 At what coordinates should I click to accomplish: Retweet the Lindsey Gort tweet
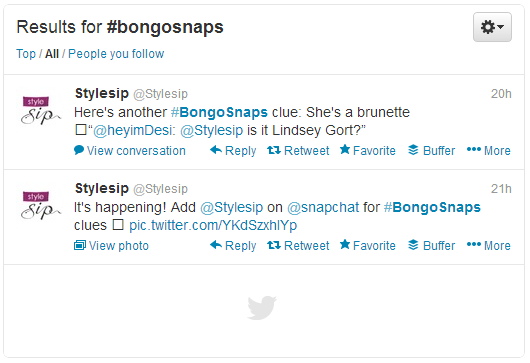298,150
